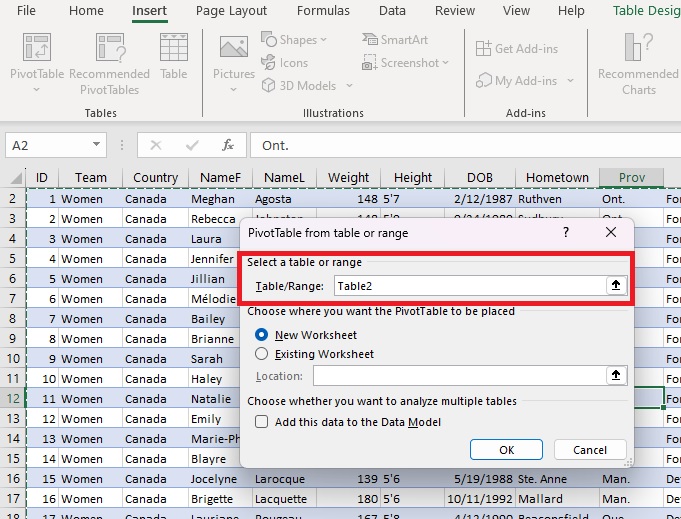
Task: Open the Formulas tab
Action: [x=323, y=10]
